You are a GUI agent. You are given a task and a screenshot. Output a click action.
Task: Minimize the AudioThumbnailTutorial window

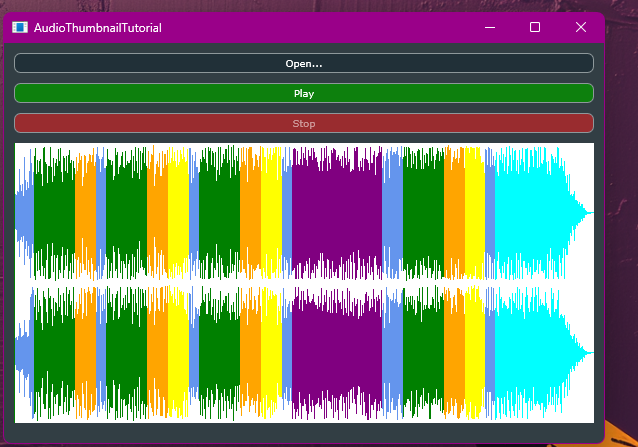pyautogui.click(x=489, y=27)
